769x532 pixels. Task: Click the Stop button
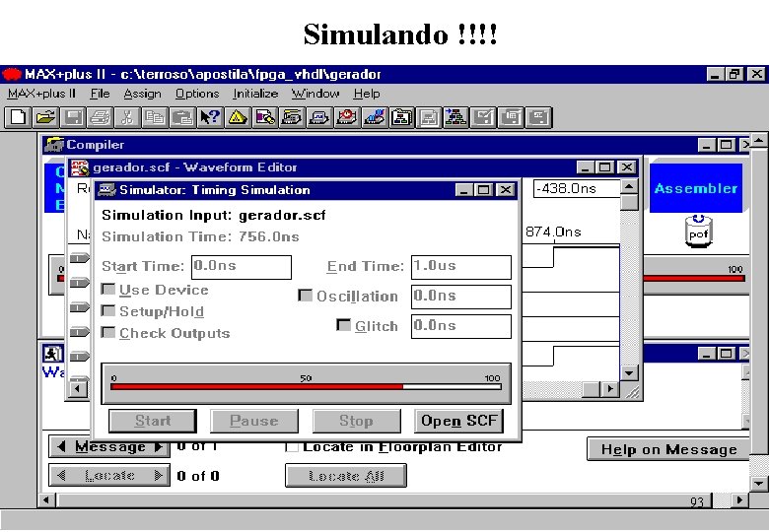pyautogui.click(x=357, y=421)
